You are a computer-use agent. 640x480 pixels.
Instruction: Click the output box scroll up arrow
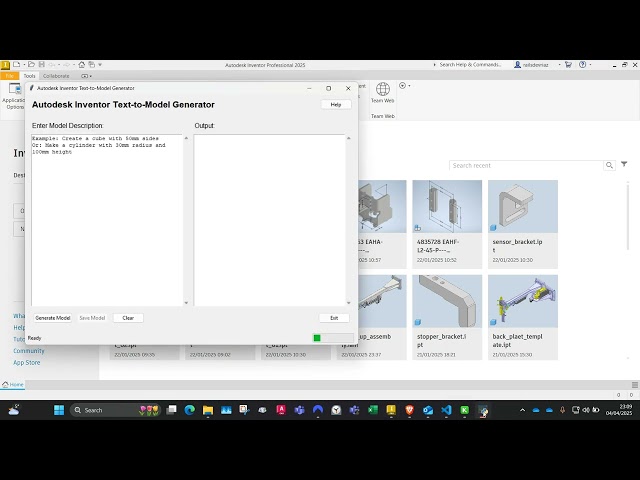349,138
